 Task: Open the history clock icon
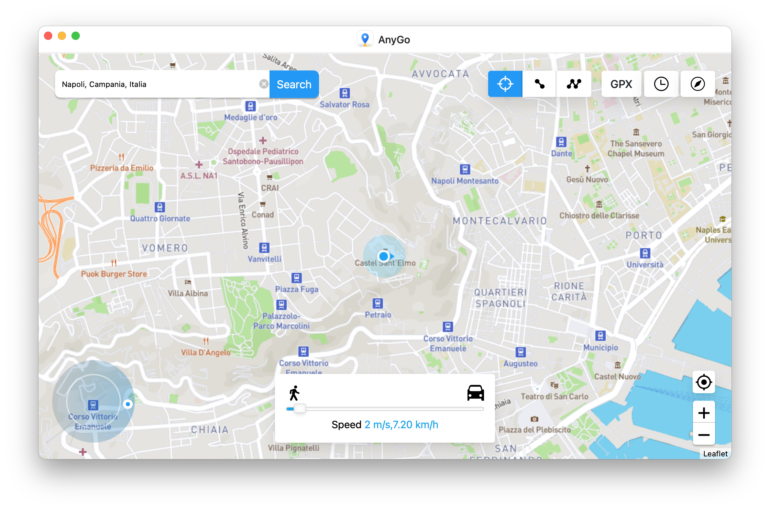pyautogui.click(x=661, y=84)
